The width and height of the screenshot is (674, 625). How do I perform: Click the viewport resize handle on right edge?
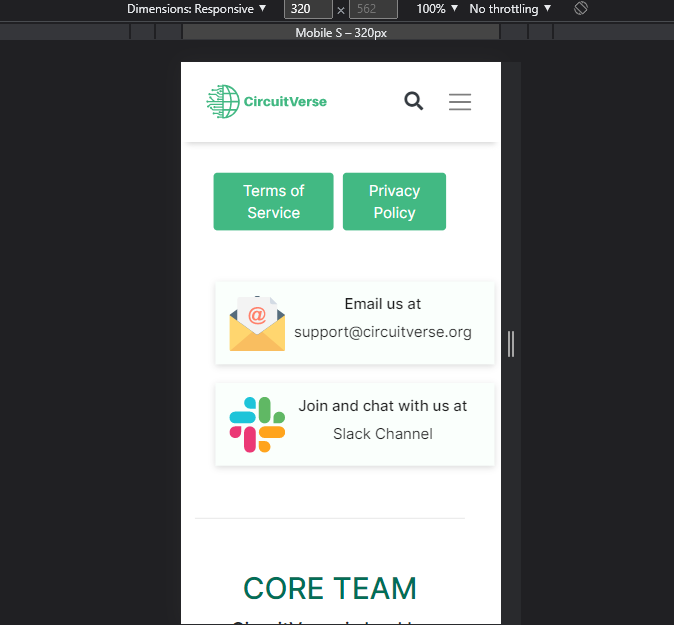(x=511, y=343)
